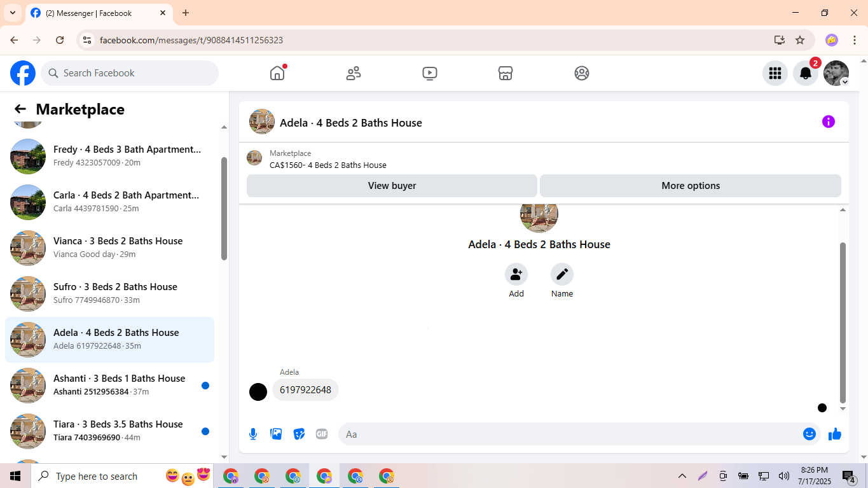Screen dimensions: 868x488
Task: Open the Notifications bell icon
Action: pos(805,73)
